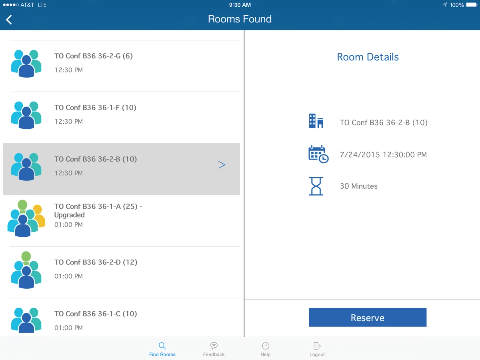Click people icon for room 36-1-F (10)
The width and height of the screenshot is (480, 360).
[x=26, y=115]
